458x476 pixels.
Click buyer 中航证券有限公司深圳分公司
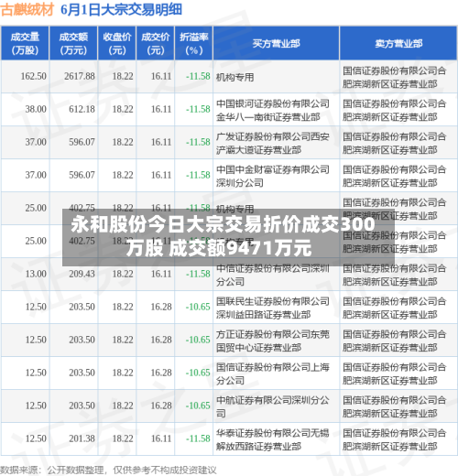point(273,406)
